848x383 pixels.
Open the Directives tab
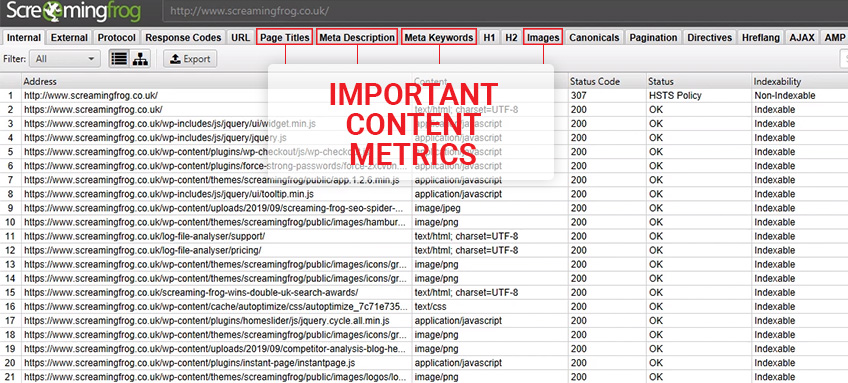pos(709,37)
